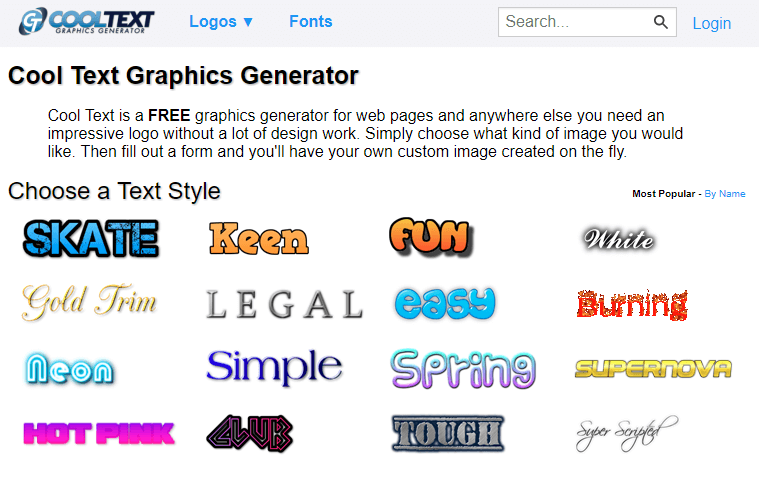Select the Spring text style
759x477 pixels.
click(x=463, y=368)
